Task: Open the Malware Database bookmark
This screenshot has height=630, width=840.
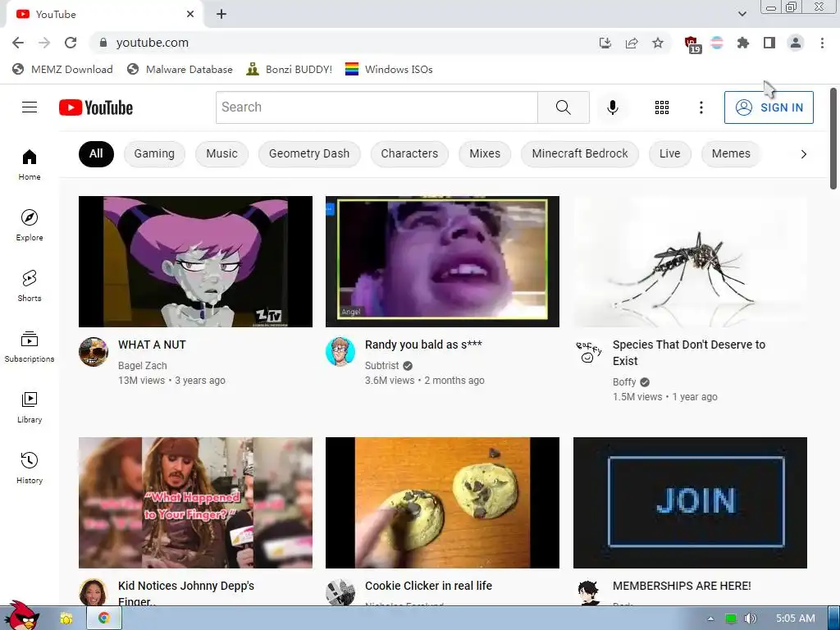Action: click(x=180, y=69)
